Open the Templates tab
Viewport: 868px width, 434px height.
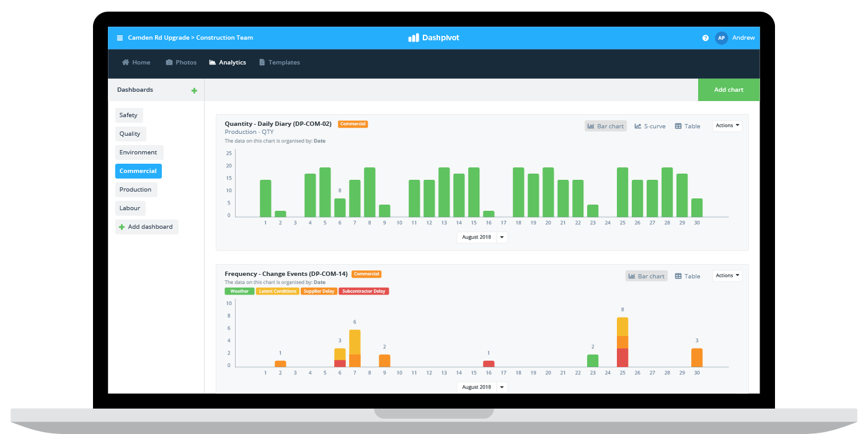pyautogui.click(x=280, y=63)
